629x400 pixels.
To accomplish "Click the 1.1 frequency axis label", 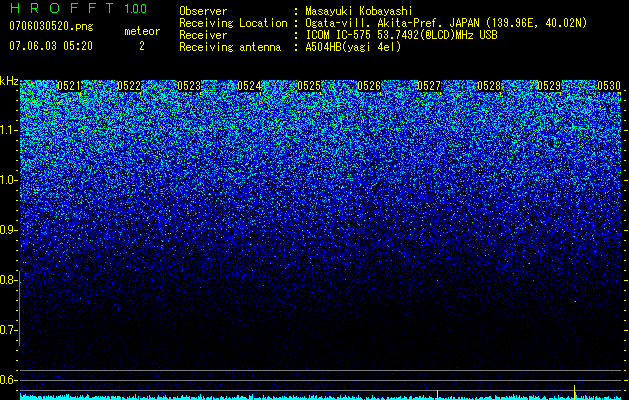I will tap(8, 130).
